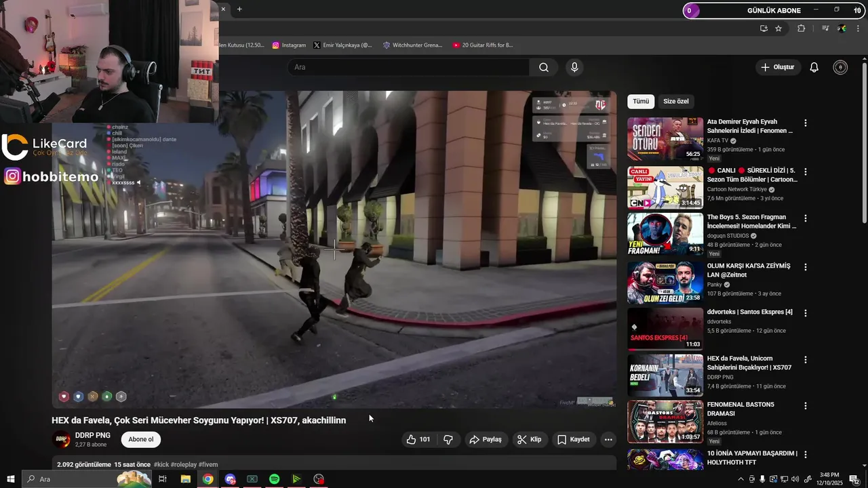Open more actions menu under the video
This screenshot has width=868, height=488.
(x=608, y=439)
